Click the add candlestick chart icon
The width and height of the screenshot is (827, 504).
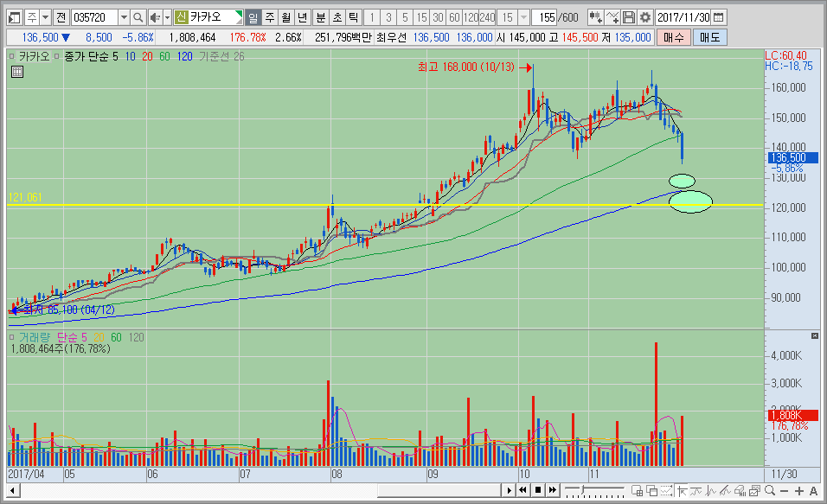tap(595, 17)
